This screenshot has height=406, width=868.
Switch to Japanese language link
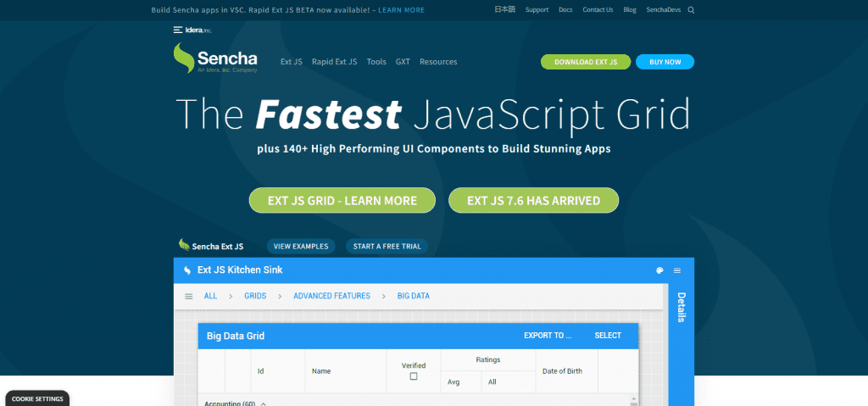(x=505, y=9)
